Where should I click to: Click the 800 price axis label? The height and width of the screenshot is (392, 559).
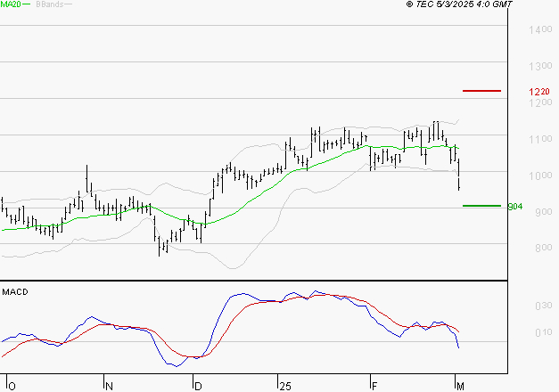coord(544,248)
